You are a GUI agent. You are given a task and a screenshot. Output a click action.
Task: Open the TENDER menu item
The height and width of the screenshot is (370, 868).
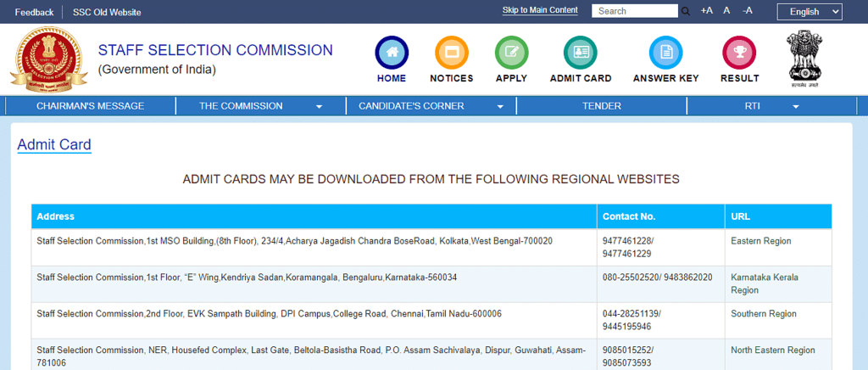pyautogui.click(x=602, y=106)
